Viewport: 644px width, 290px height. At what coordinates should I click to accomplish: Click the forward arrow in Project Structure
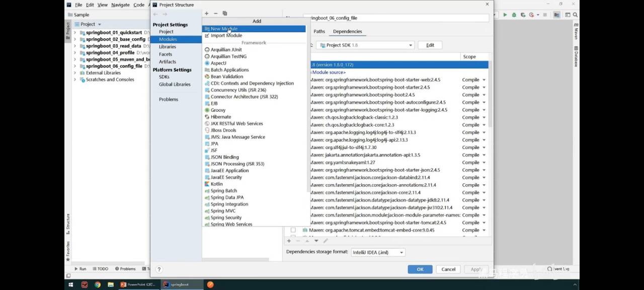pos(165,14)
